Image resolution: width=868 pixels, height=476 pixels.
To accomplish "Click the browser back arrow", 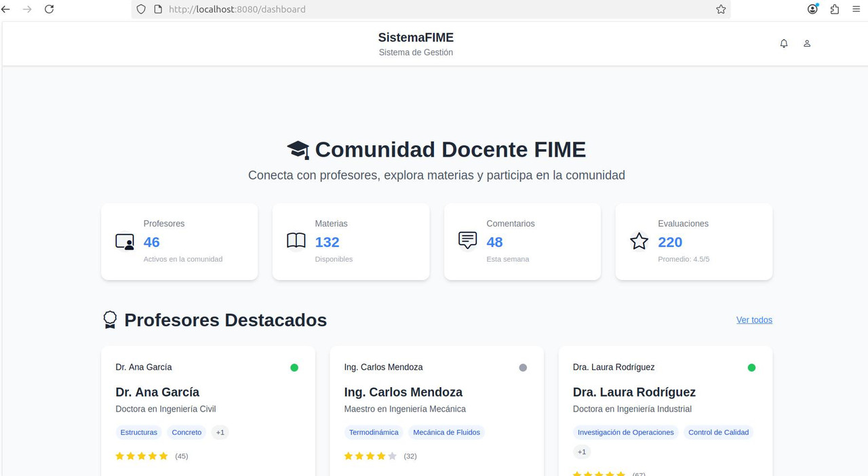I will 6,9.
